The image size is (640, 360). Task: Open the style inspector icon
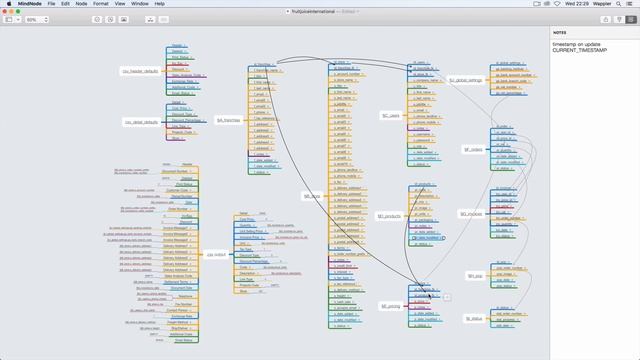point(619,20)
